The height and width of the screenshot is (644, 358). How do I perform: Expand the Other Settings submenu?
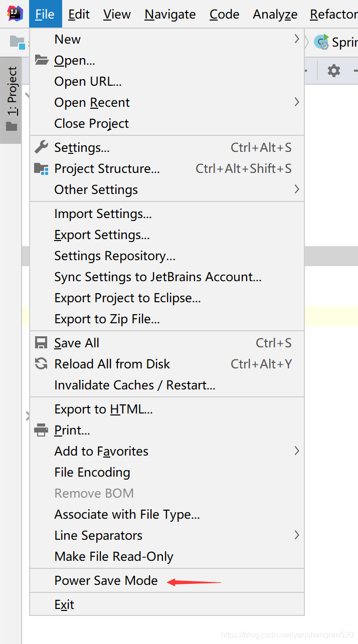click(x=167, y=189)
